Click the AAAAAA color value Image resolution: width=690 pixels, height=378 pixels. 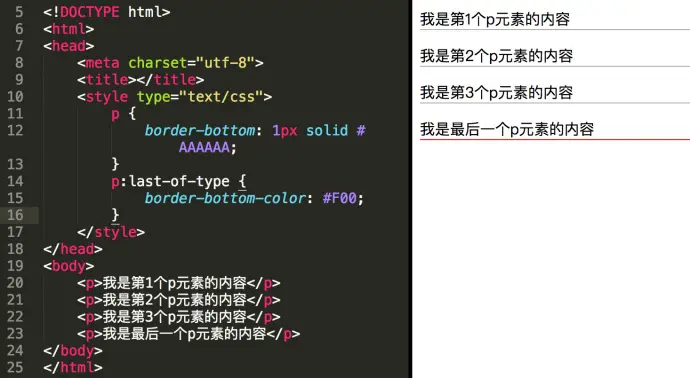tap(204, 147)
